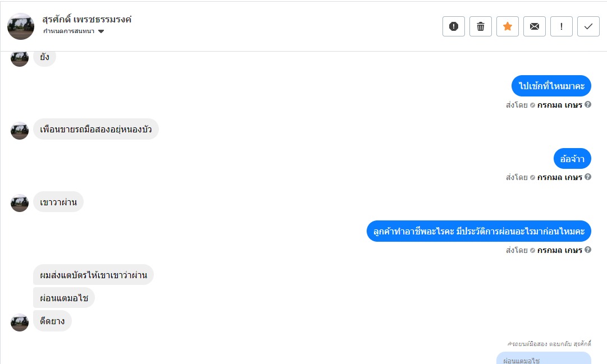Image resolution: width=607 pixels, height=364 pixels.
Task: Click สุรศักดิ์ เพรชธรรมรงค์'s header profile picture
Action: point(21,26)
